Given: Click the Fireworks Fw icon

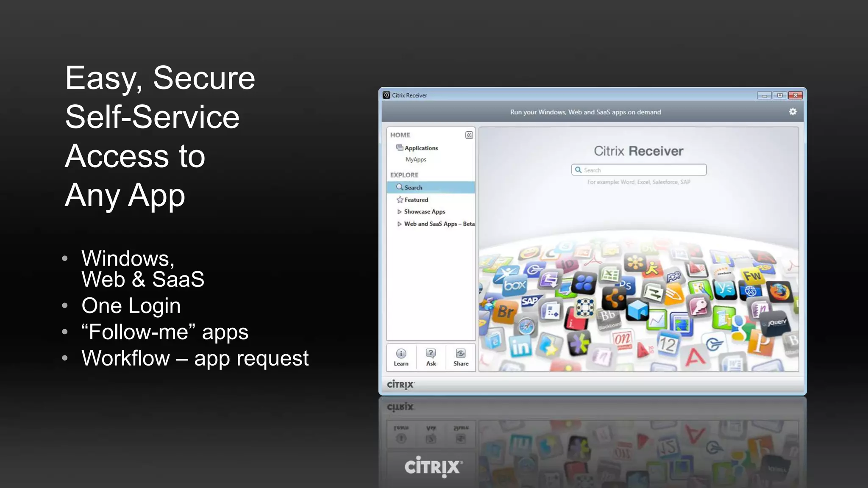Looking at the screenshot, I should tap(752, 276).
